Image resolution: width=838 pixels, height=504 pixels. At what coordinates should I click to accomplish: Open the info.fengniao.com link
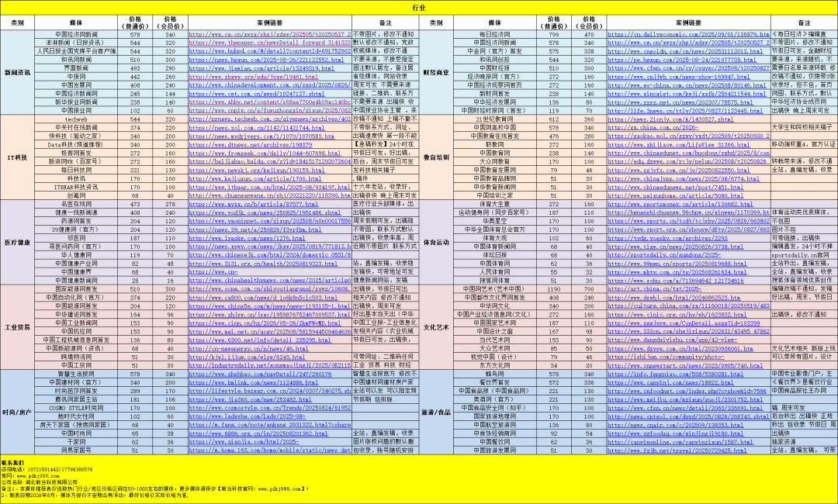(x=675, y=374)
